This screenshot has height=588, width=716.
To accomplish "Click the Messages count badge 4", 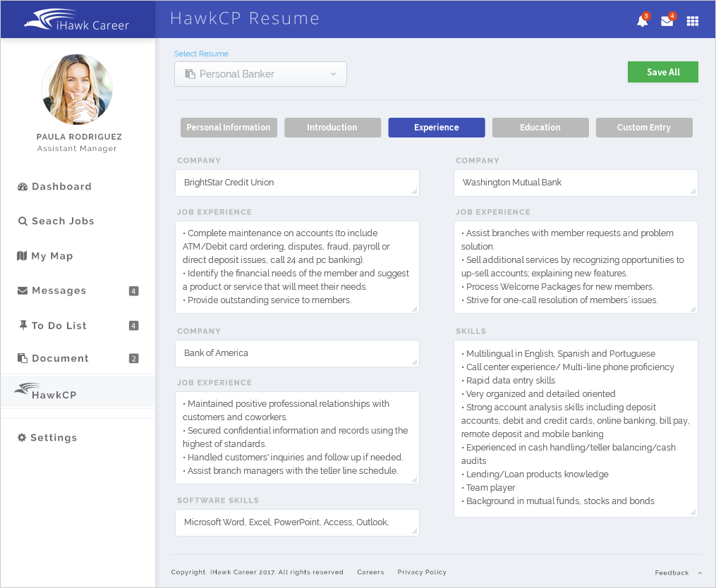I will (133, 290).
